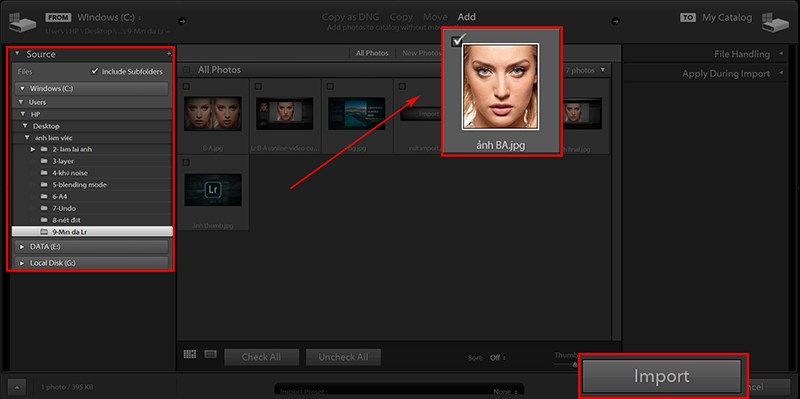This screenshot has width=800, height=399.
Task: Click the minimize-dialog arrow button at the bottom left
Action: tap(17, 387)
